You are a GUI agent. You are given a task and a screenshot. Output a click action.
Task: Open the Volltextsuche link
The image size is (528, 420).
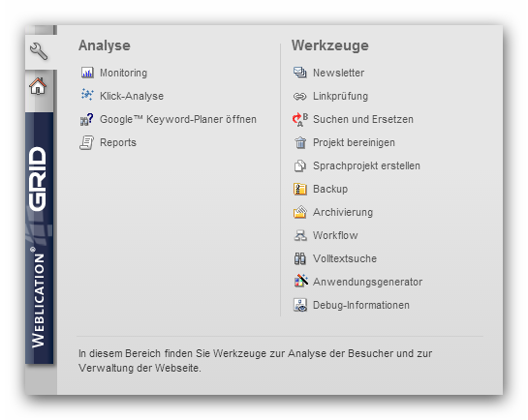pos(345,258)
